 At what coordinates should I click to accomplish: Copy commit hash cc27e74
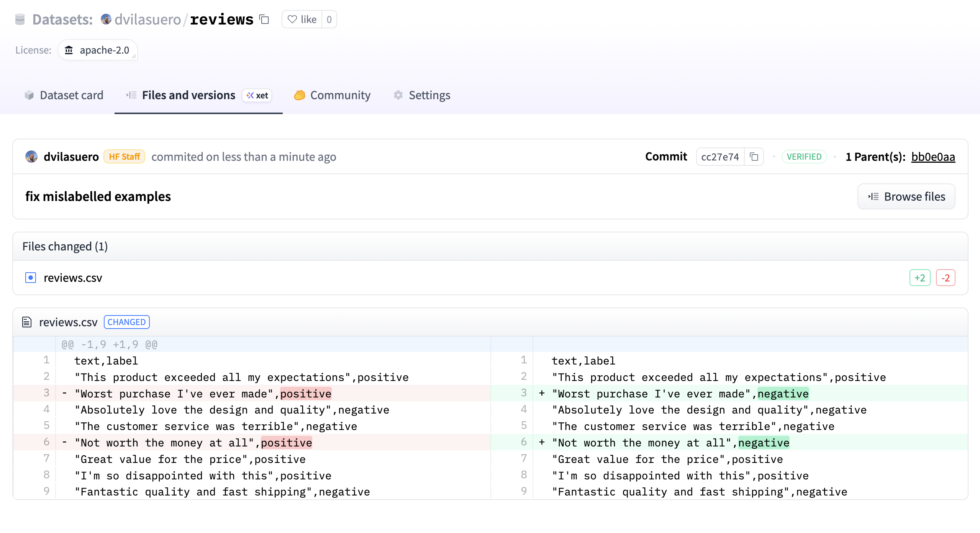[x=754, y=157]
